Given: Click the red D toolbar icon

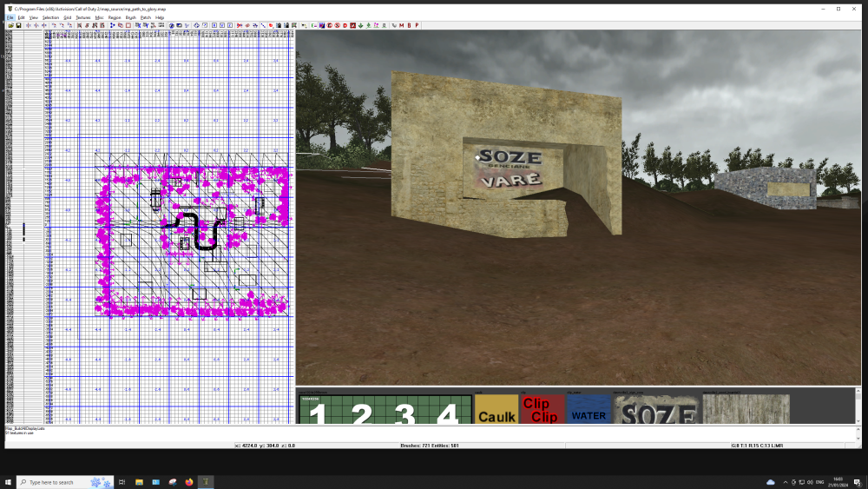Looking at the screenshot, I should pos(345,25).
